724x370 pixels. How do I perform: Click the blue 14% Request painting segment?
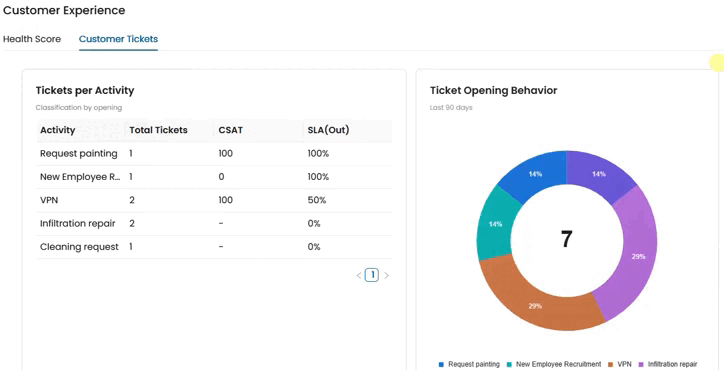(x=536, y=175)
